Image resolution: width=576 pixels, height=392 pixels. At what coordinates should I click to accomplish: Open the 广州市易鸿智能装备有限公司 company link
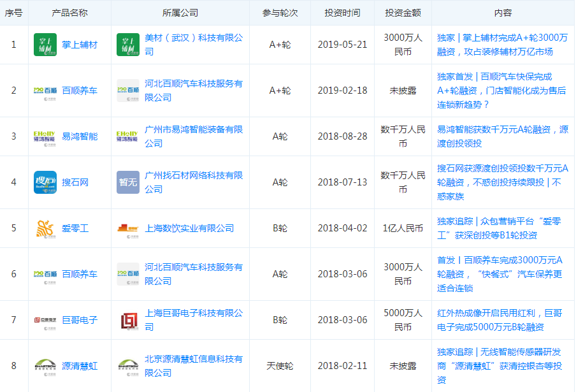(x=194, y=136)
